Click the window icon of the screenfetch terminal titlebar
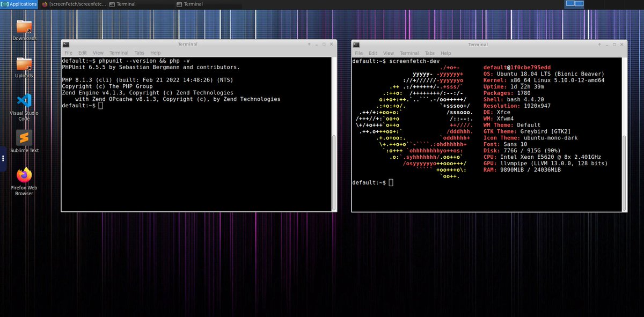The image size is (644, 317). pos(356,45)
